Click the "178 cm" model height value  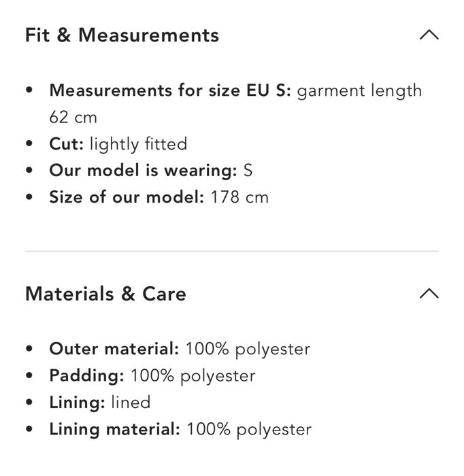pos(239,197)
